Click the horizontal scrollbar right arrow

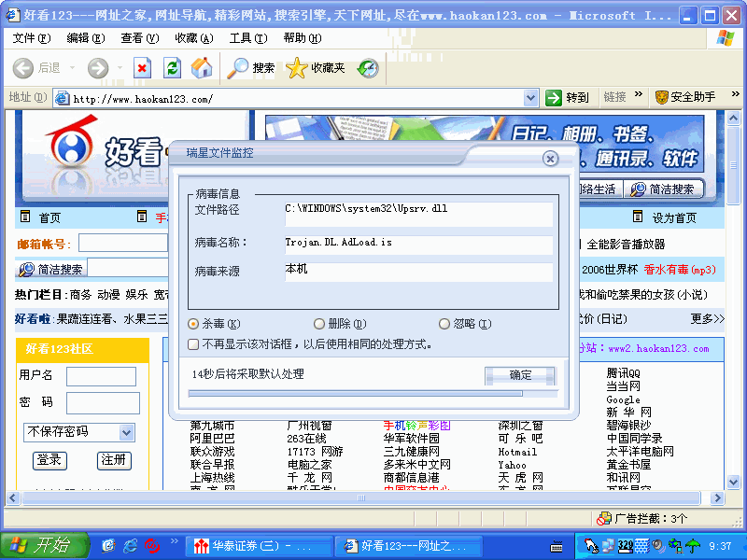(x=717, y=498)
